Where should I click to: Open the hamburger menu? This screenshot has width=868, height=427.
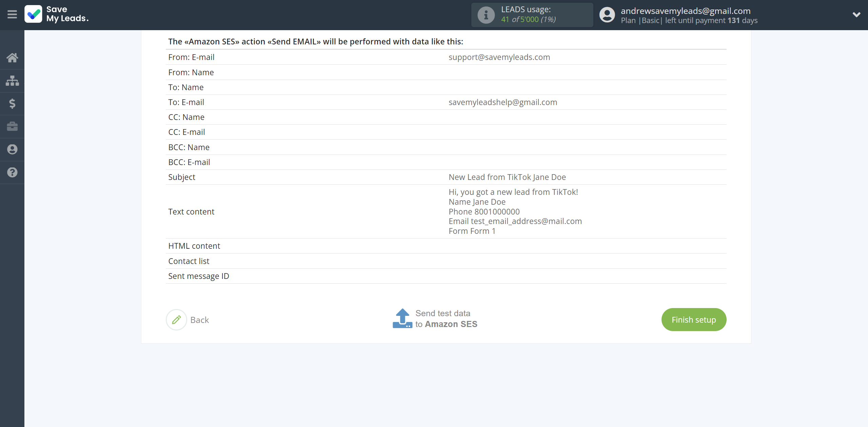(12, 15)
